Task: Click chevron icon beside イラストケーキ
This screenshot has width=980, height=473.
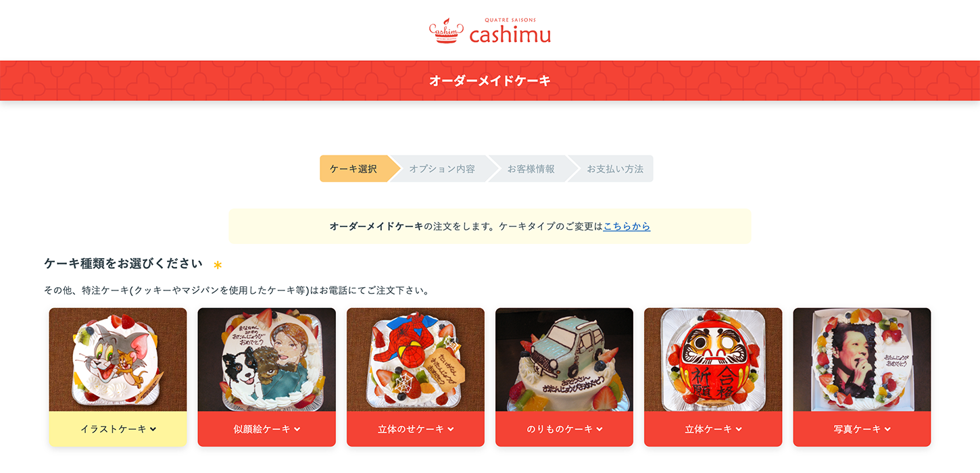Action: [x=153, y=429]
